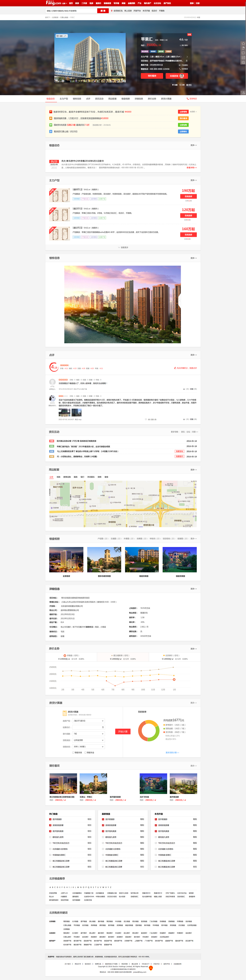Image resolution: width=246 pixels, height=980 pixels.
Task: Expand 查看更多 under floor plans
Action: pos(123,247)
